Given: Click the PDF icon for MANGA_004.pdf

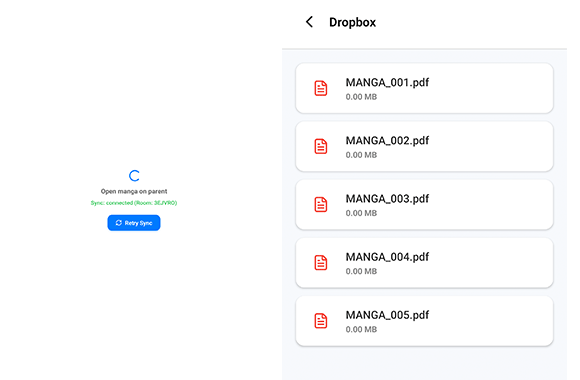Looking at the screenshot, I should coord(321,262).
